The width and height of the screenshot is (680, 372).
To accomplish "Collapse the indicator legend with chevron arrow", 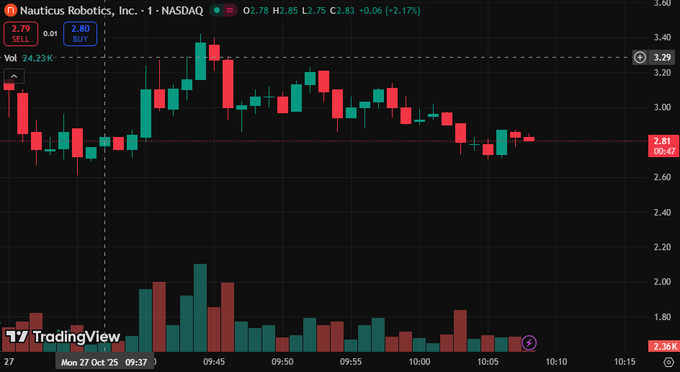I will [x=14, y=76].
